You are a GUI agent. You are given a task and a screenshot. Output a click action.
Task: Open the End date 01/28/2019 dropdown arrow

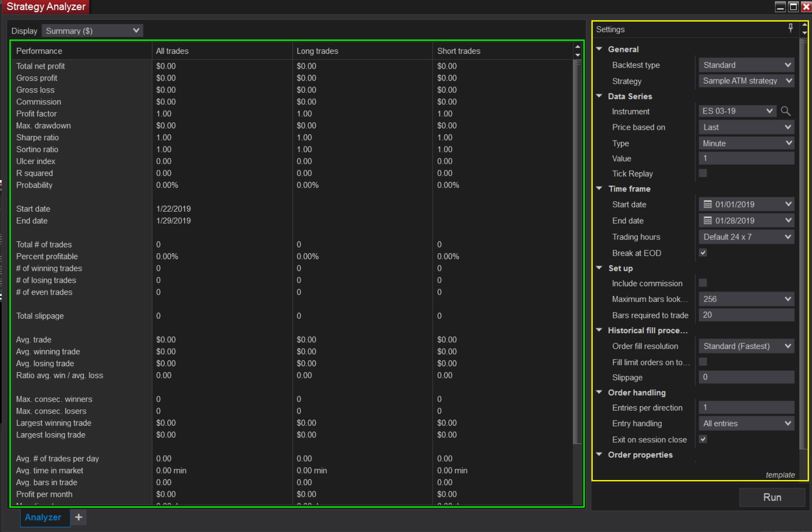[x=788, y=221]
